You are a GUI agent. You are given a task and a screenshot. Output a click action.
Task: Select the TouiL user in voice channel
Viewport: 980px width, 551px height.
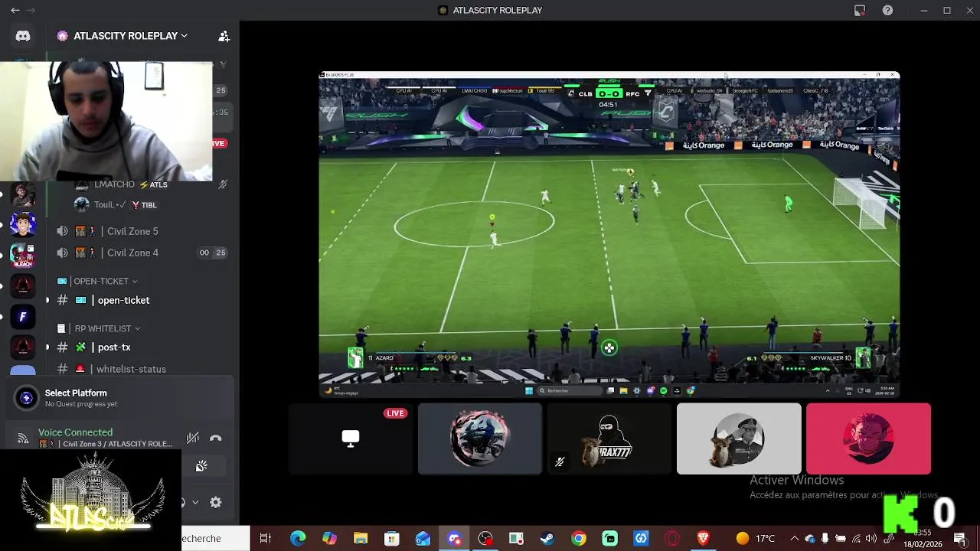126,205
